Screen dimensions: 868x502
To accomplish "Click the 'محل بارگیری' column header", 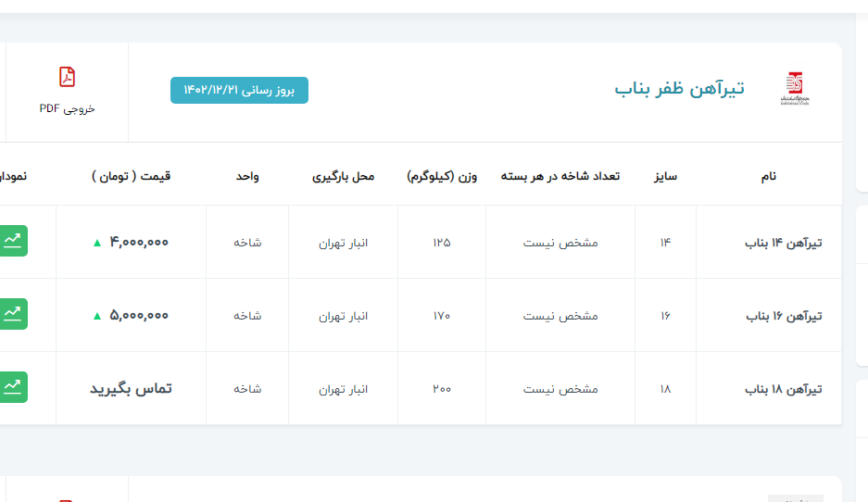I will click(x=343, y=176).
